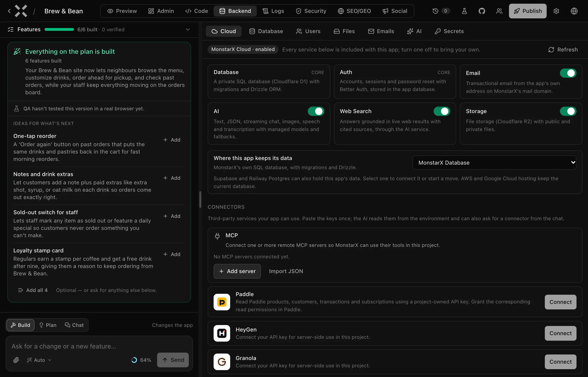Toggle the Email service off
588x377 pixels.
[568, 73]
